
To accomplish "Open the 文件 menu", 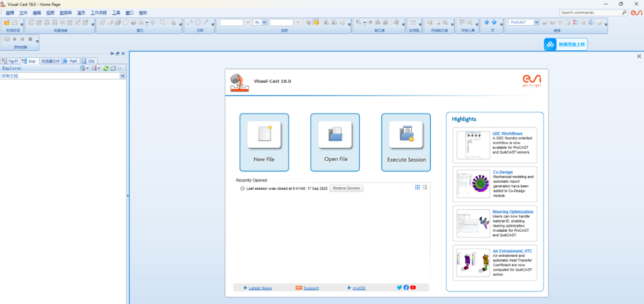I will pos(23,13).
